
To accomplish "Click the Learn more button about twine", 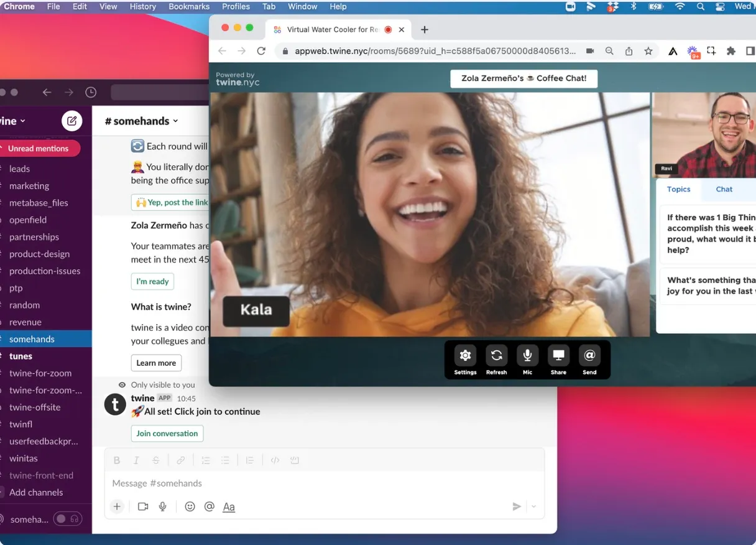I will click(156, 363).
